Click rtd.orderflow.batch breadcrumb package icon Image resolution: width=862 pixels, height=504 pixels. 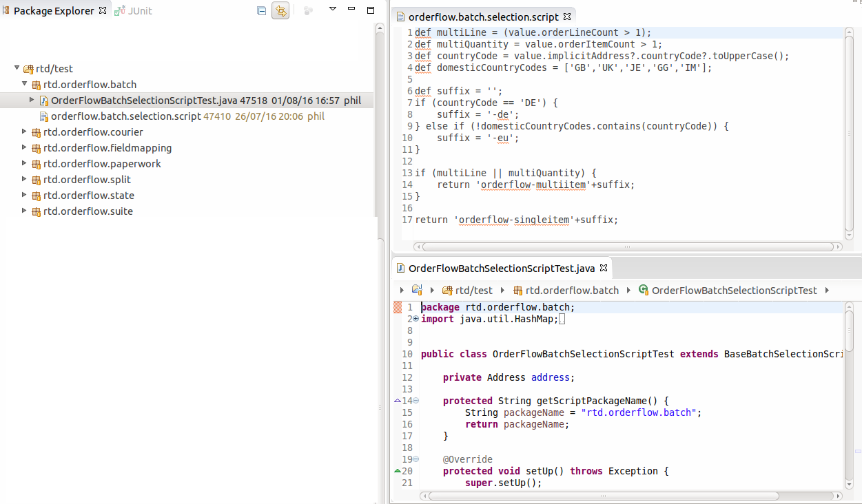click(x=517, y=291)
